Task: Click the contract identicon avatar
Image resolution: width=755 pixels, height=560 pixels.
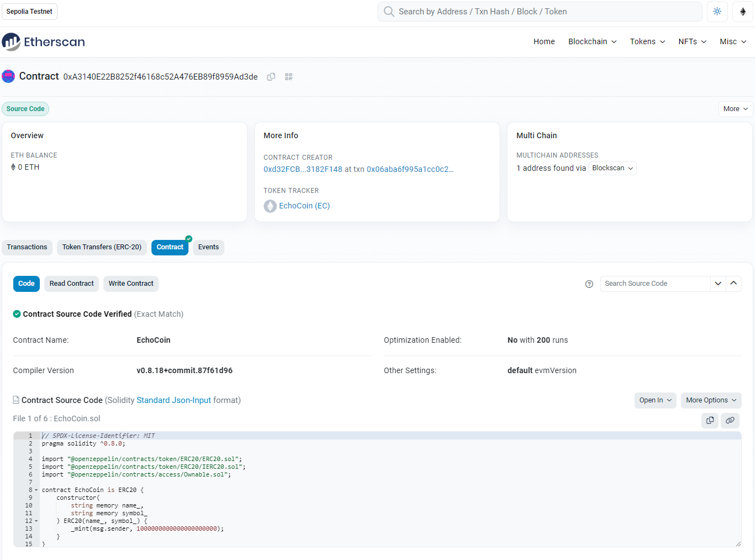Action: [x=8, y=76]
